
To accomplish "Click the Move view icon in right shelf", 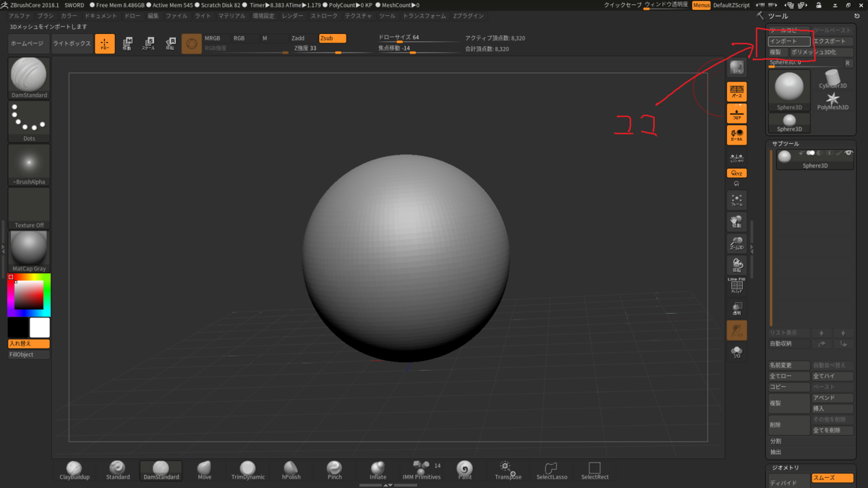I will (736, 222).
